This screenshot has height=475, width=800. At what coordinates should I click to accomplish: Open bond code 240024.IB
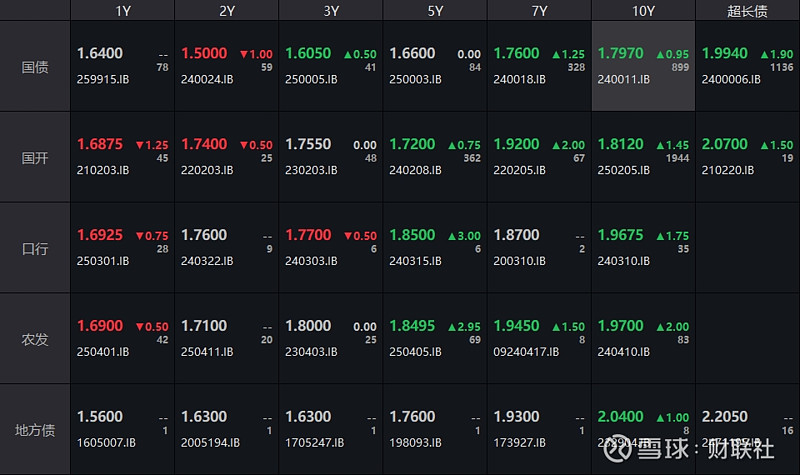207,79
